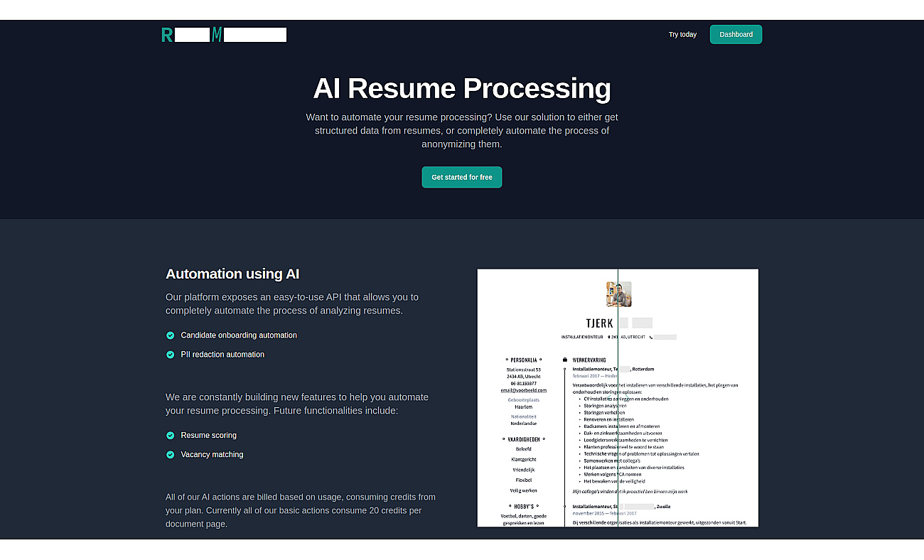Click the AI Resume Processing heading
This screenshot has height=560, width=924.
coord(462,88)
